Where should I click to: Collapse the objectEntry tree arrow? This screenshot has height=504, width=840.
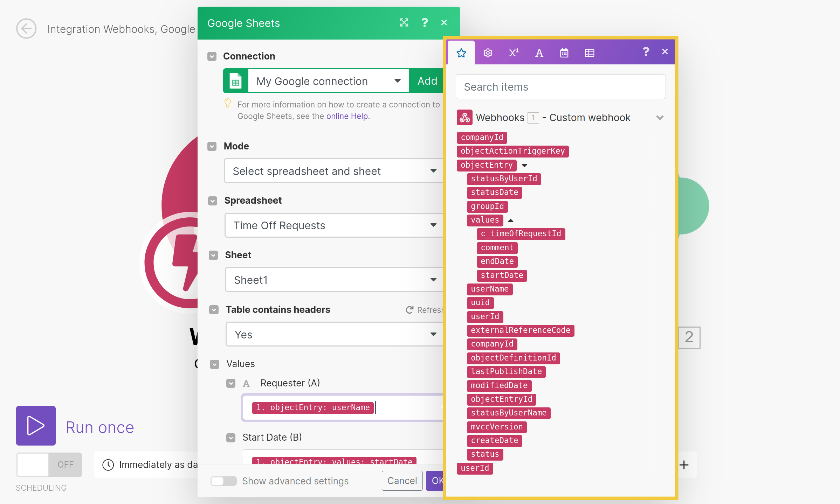pos(524,166)
